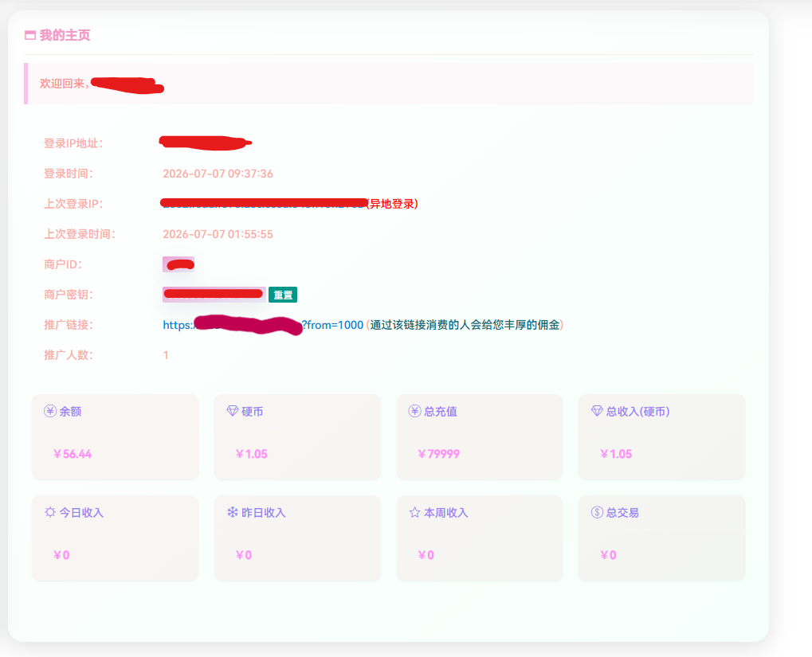812x657 pixels.
Task: Click the 欢迎回来 greeting text
Action: (x=65, y=84)
